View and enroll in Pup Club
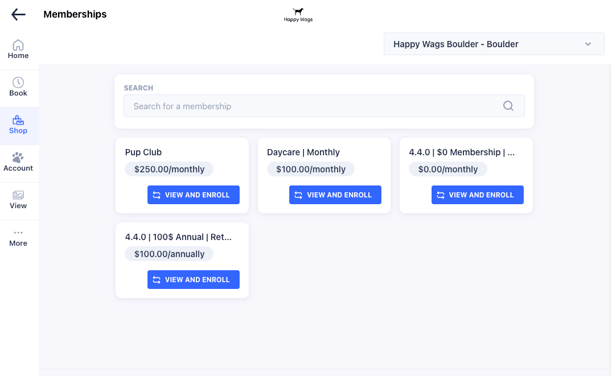Image resolution: width=612 pixels, height=376 pixels. tap(193, 195)
